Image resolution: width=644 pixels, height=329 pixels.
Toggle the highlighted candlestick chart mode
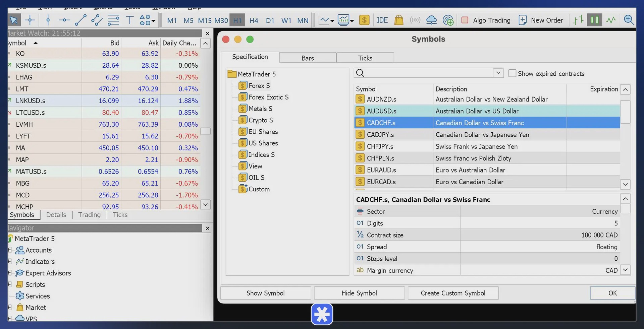tap(595, 20)
